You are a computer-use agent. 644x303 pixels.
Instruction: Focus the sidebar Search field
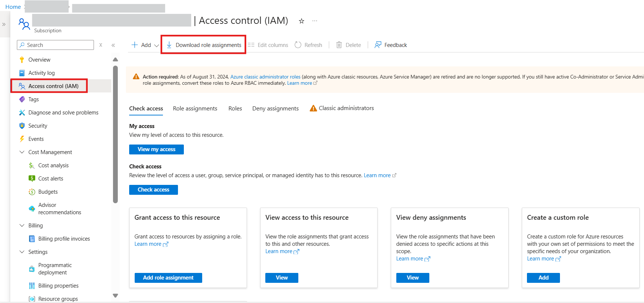(55, 45)
